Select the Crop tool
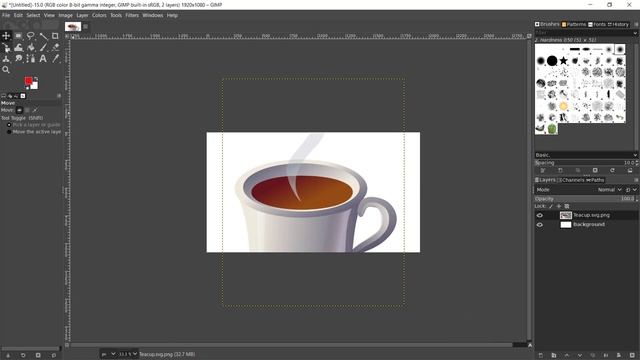Viewport: 640px width, 360px height. (55, 36)
